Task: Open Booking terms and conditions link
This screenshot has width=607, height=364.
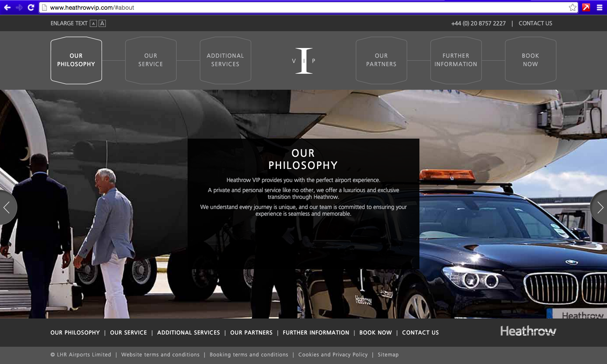Action: click(x=249, y=355)
